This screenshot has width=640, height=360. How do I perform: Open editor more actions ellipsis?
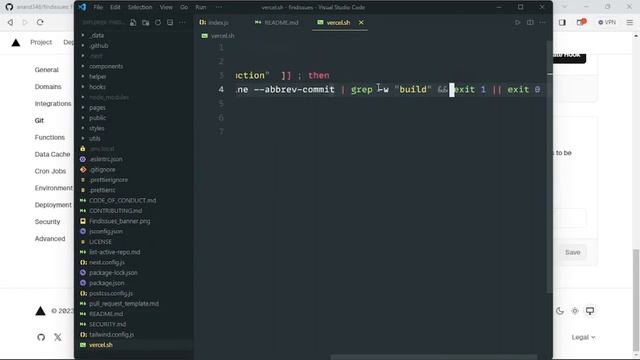542,22
